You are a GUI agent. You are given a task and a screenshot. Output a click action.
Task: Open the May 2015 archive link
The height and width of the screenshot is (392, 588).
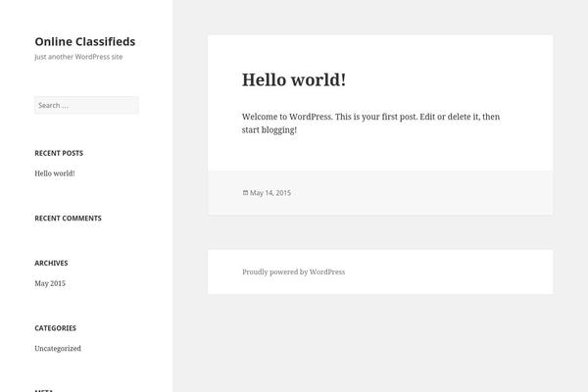pos(50,283)
